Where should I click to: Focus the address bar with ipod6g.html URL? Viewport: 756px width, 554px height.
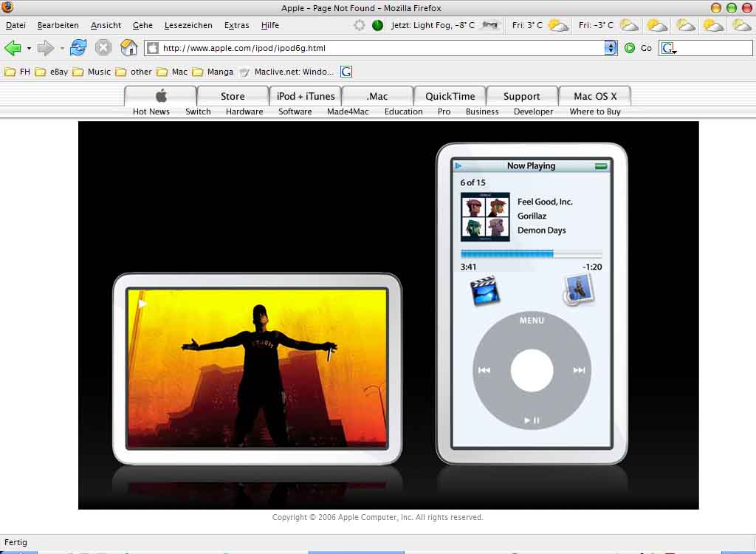381,48
